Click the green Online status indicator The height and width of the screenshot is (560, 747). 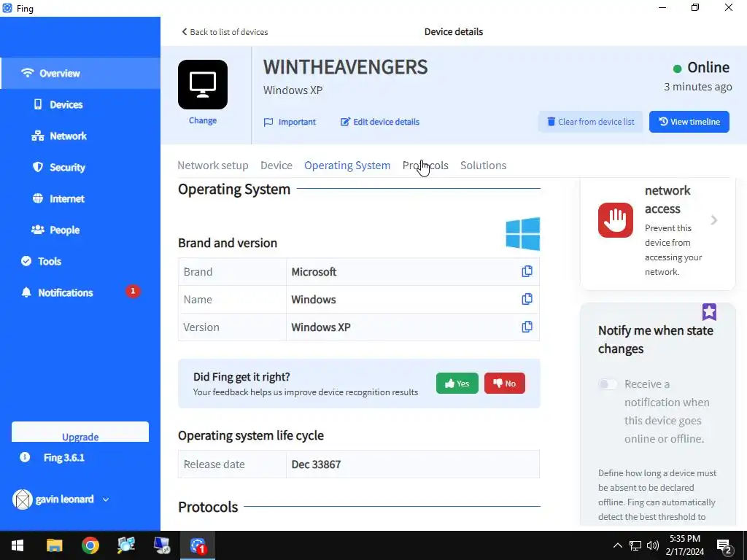click(x=677, y=69)
